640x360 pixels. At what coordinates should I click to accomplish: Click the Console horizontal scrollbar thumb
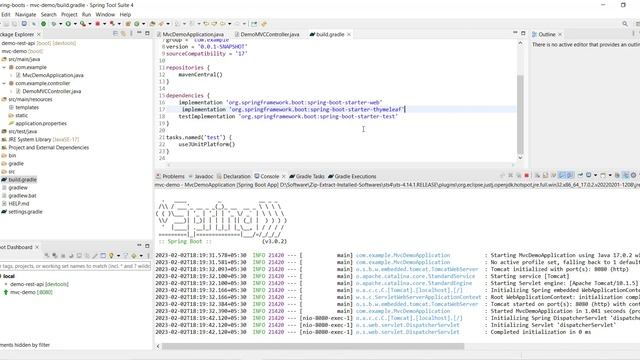click(x=313, y=346)
